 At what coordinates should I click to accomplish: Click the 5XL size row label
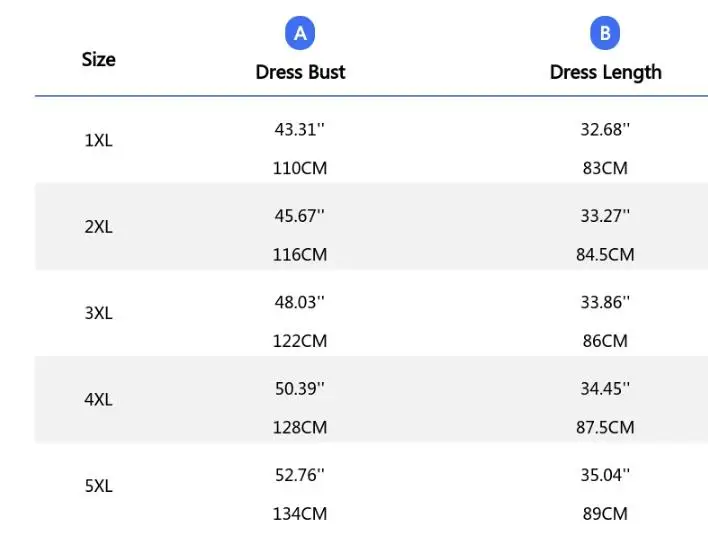point(98,486)
